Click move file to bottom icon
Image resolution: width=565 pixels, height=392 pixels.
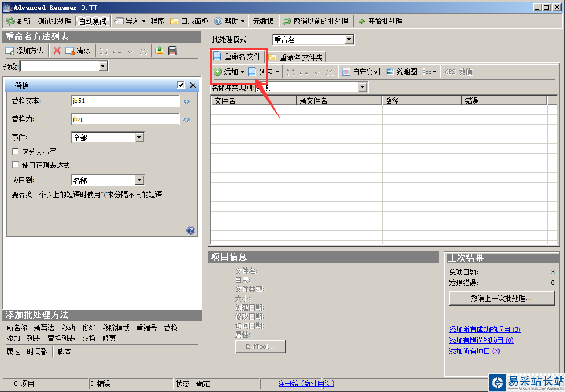[330, 72]
